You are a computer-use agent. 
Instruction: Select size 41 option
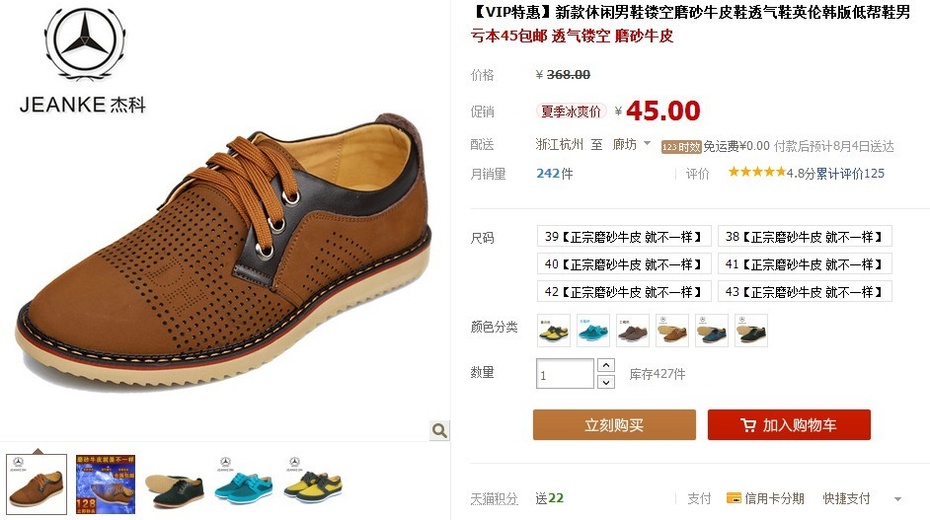click(x=805, y=264)
